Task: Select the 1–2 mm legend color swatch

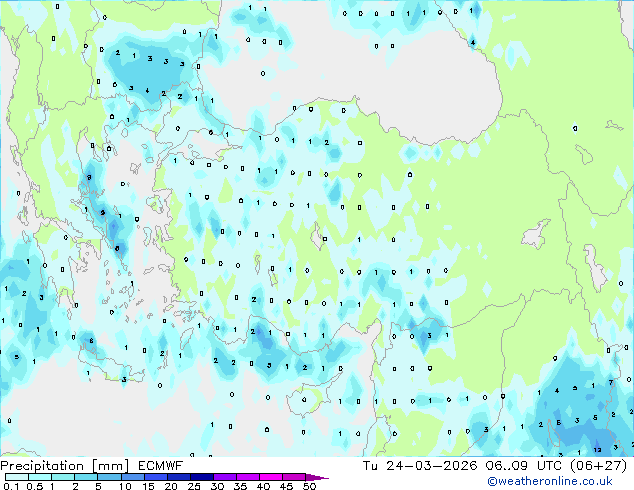Action: pyautogui.click(x=63, y=477)
